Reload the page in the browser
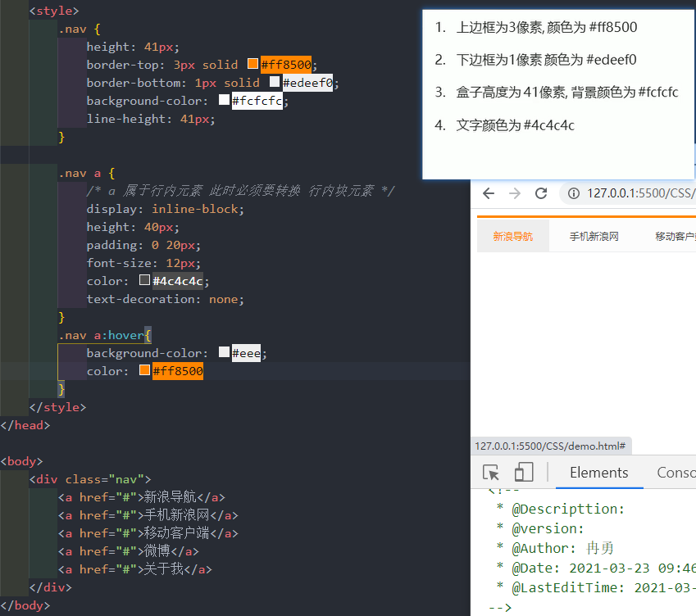The height and width of the screenshot is (616, 696). tap(541, 193)
